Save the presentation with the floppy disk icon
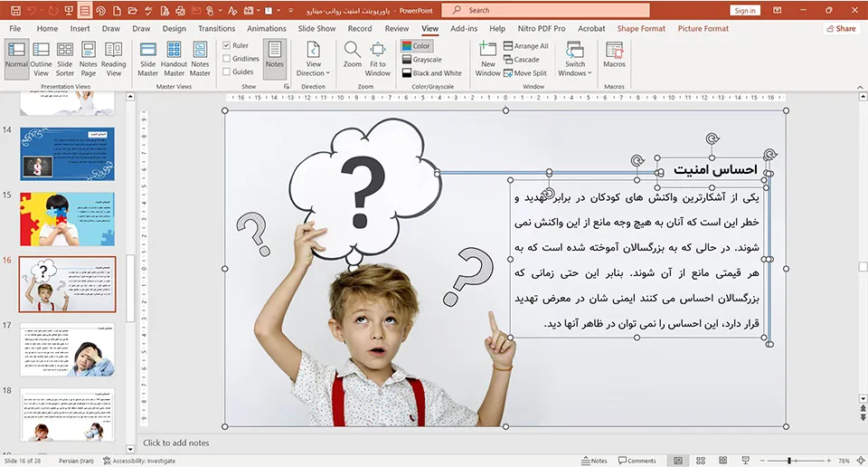Image resolution: width=868 pixels, height=467 pixels. [x=15, y=11]
